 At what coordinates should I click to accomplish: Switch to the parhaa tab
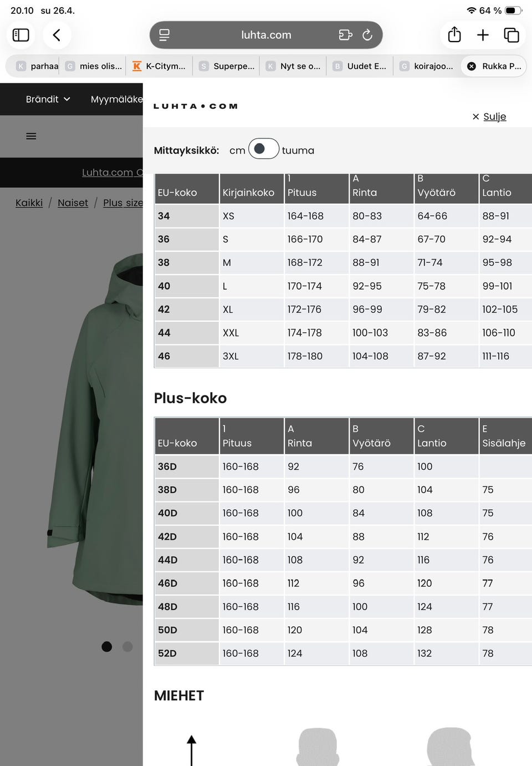(x=38, y=66)
